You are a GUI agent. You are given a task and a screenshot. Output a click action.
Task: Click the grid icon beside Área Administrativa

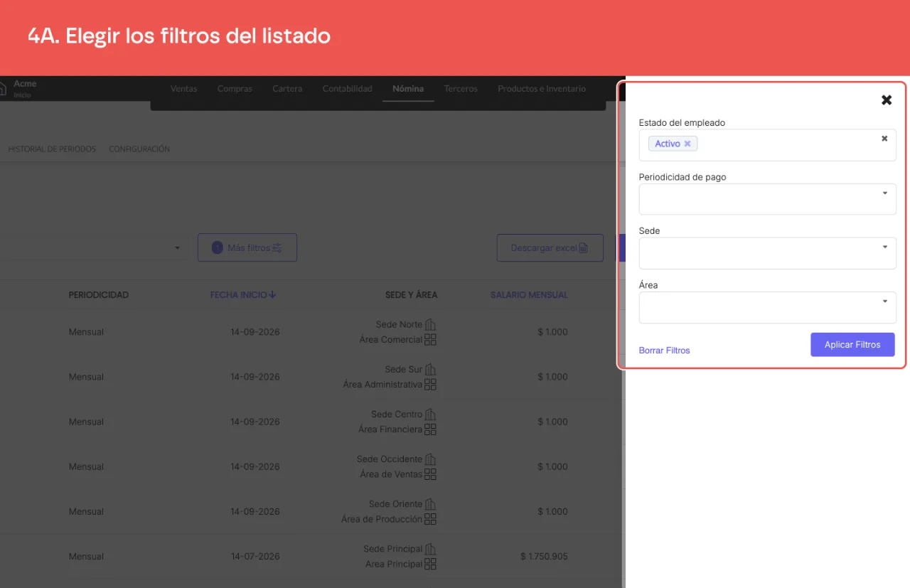point(430,385)
